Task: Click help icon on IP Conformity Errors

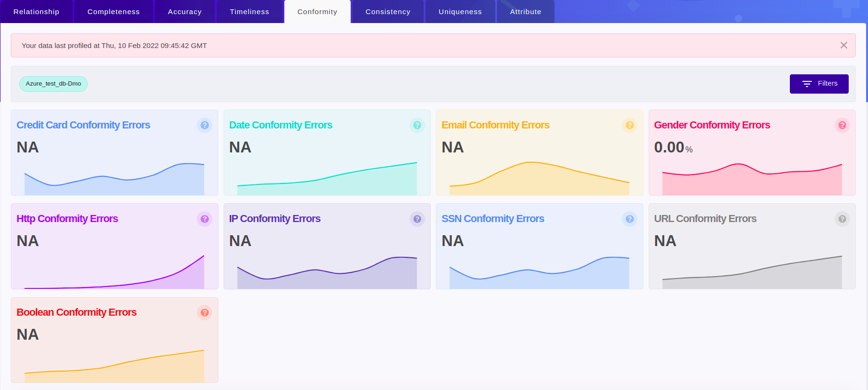Action: click(417, 219)
